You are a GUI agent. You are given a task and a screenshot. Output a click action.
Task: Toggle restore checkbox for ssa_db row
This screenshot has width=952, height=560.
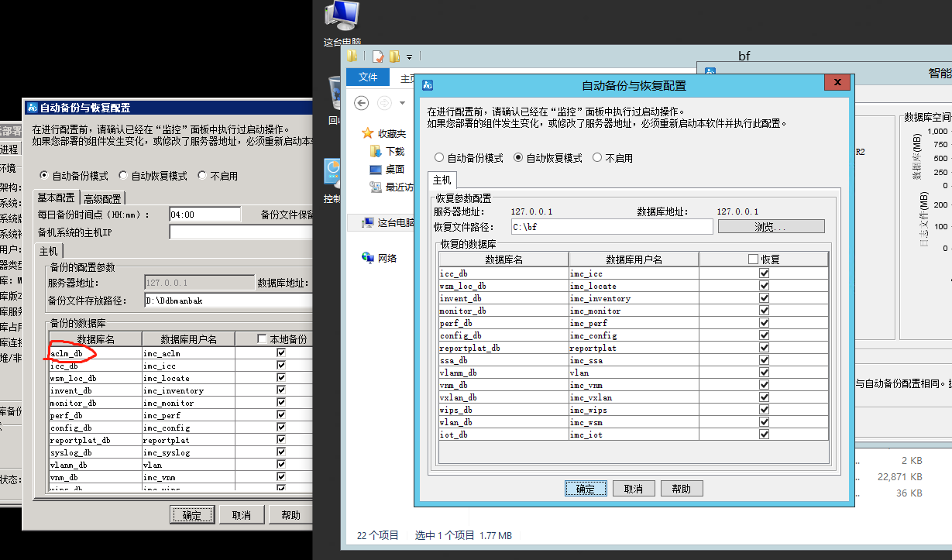pyautogui.click(x=765, y=360)
